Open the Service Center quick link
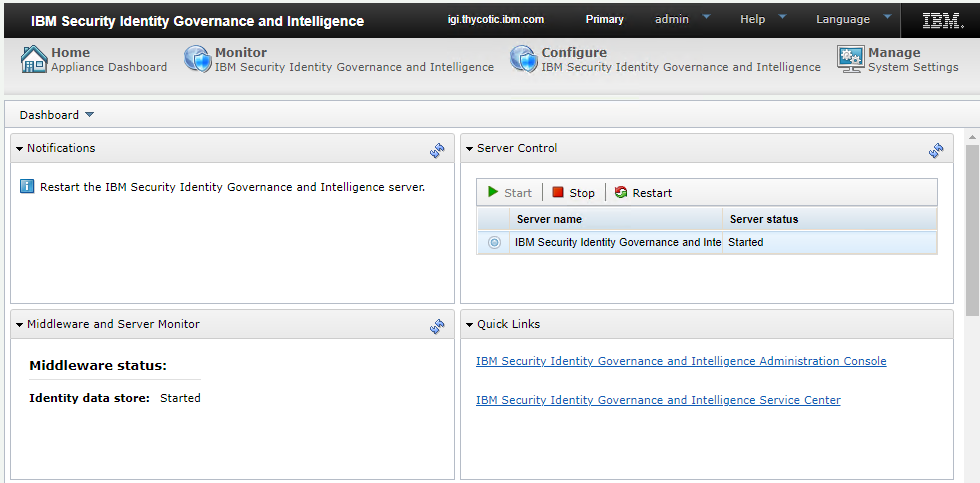 (x=658, y=400)
